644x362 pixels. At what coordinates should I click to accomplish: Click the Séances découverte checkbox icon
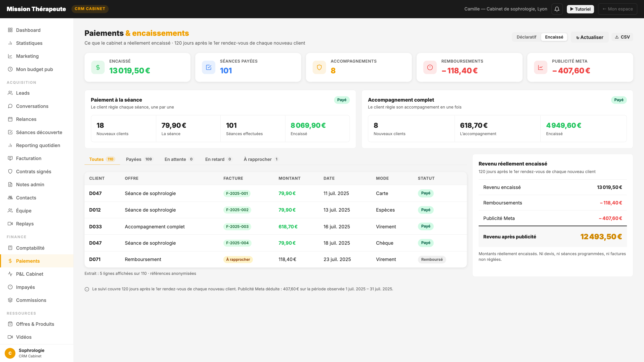(10, 132)
